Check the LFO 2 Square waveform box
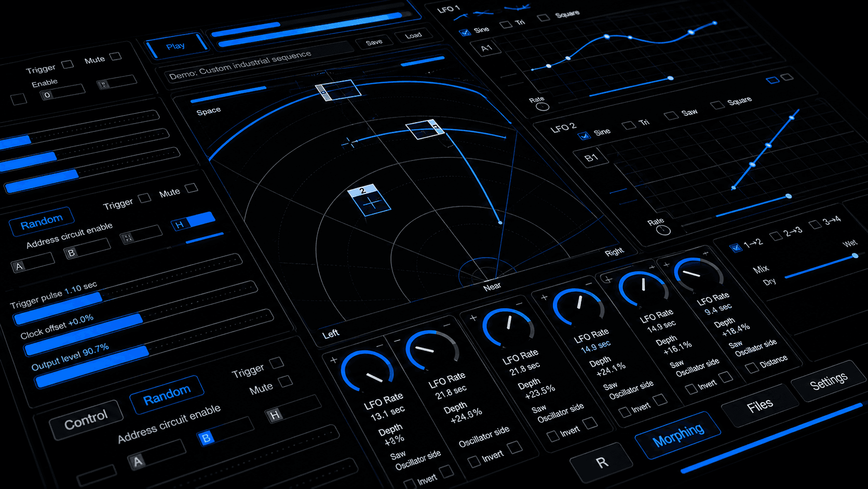This screenshot has height=489, width=868. [x=717, y=105]
